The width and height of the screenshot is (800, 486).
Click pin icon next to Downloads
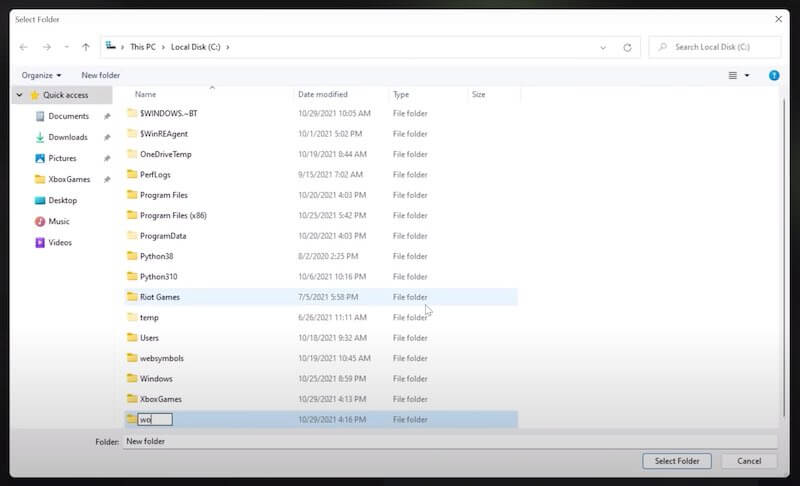(107, 137)
